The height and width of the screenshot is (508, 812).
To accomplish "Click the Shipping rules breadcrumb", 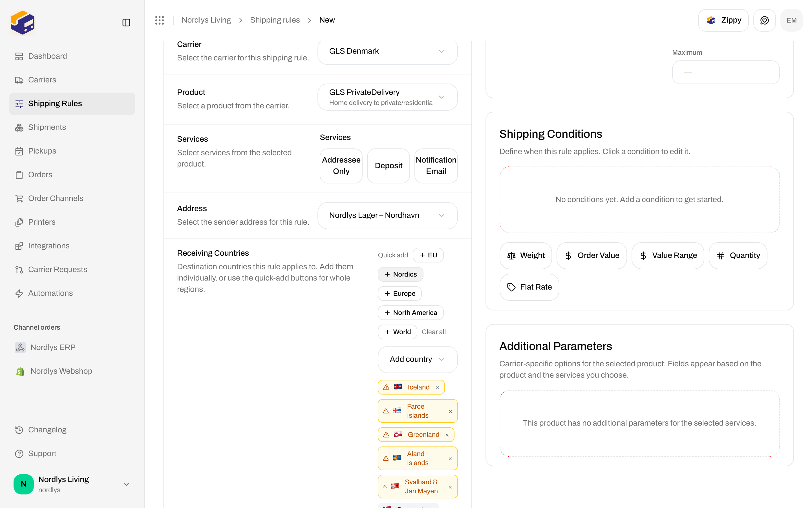I will point(275,20).
